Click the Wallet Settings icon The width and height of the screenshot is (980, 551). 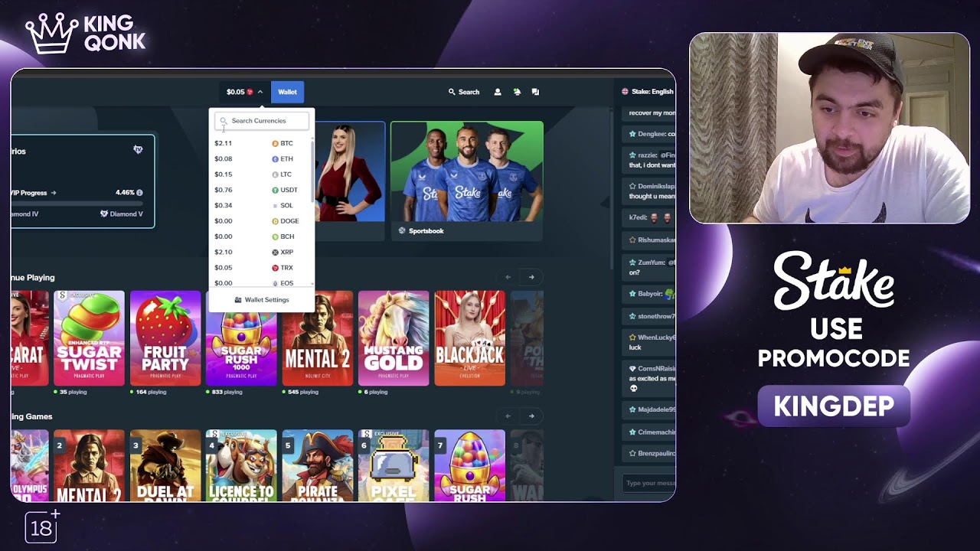click(x=238, y=300)
